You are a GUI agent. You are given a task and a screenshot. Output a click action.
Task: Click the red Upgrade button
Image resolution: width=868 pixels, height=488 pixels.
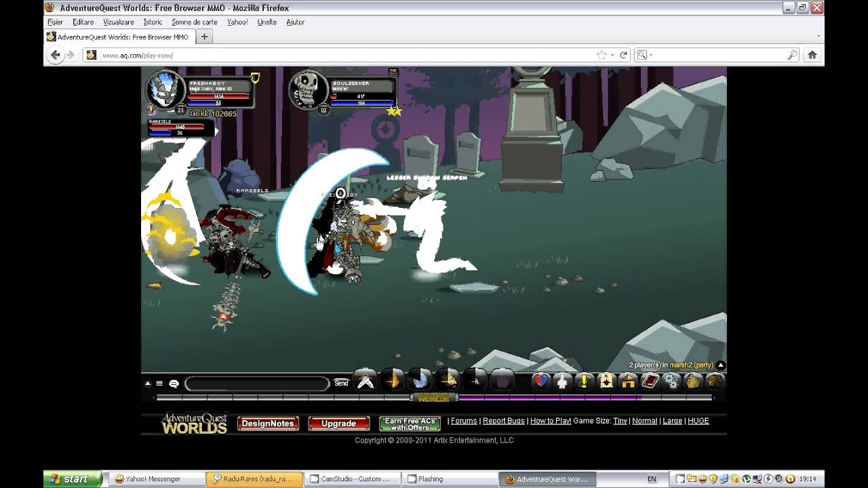[338, 424]
